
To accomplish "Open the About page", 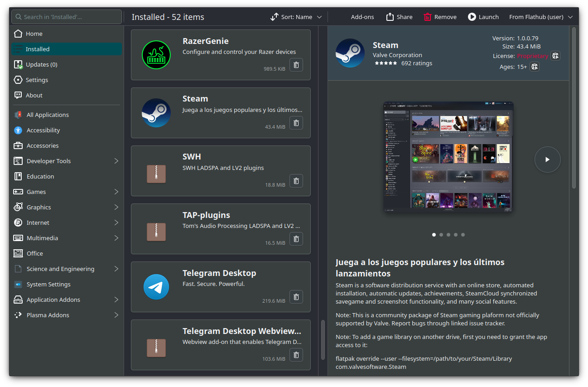I will (67, 95).
